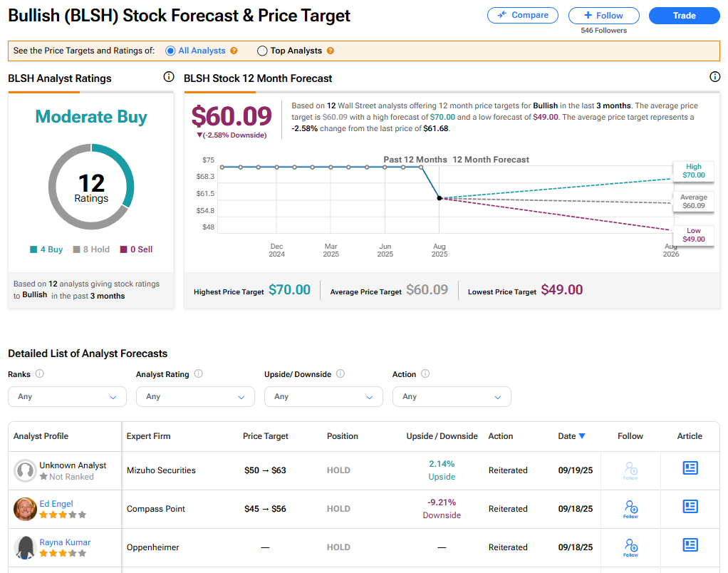Select the All Analysts radio button
Image resolution: width=728 pixels, height=573 pixels.
(170, 51)
